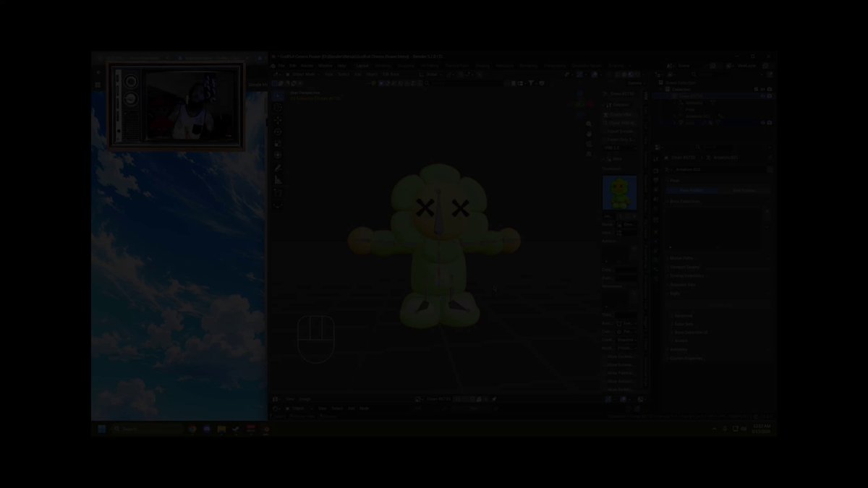868x488 pixels.
Task: Choose the Move tool
Action: (278, 120)
